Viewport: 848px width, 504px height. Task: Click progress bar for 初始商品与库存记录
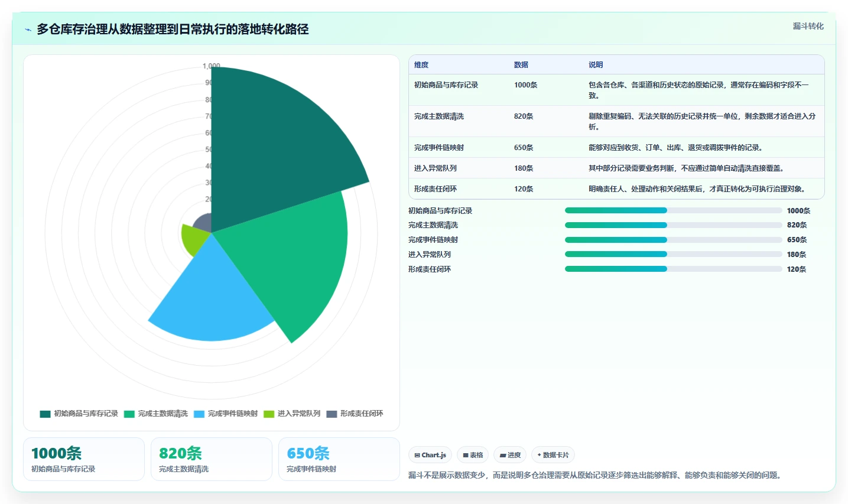[674, 210]
